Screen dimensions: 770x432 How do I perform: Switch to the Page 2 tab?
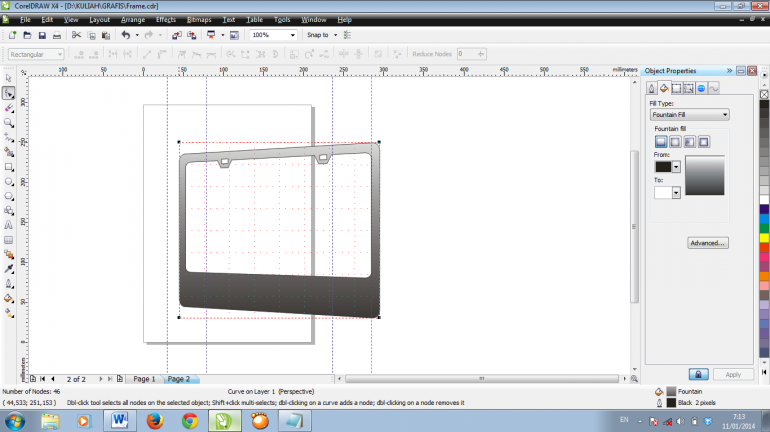pyautogui.click(x=179, y=379)
